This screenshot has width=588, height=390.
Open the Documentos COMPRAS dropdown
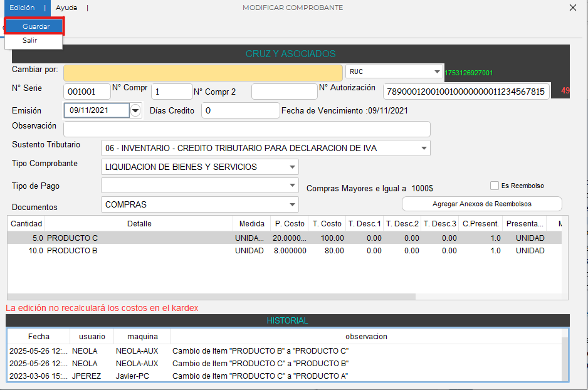[292, 205]
